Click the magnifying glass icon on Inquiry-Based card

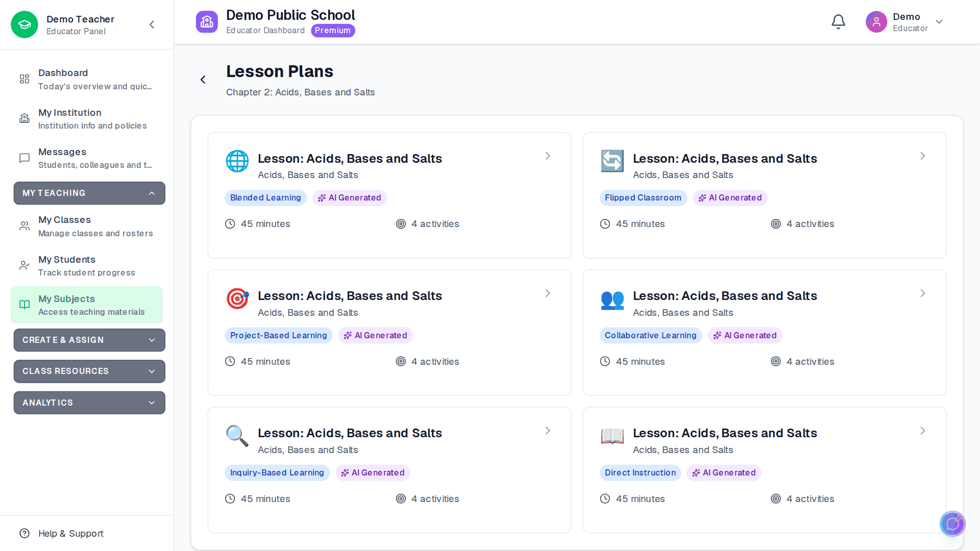point(237,436)
